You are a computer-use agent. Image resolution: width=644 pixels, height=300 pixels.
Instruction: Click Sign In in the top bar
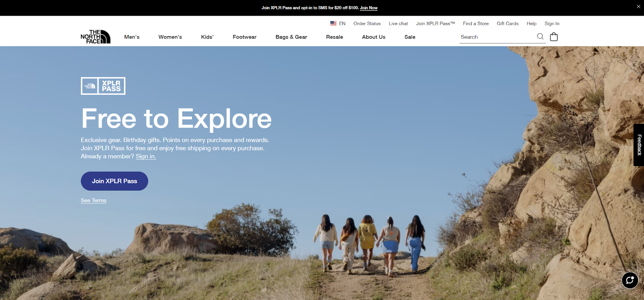pyautogui.click(x=552, y=23)
